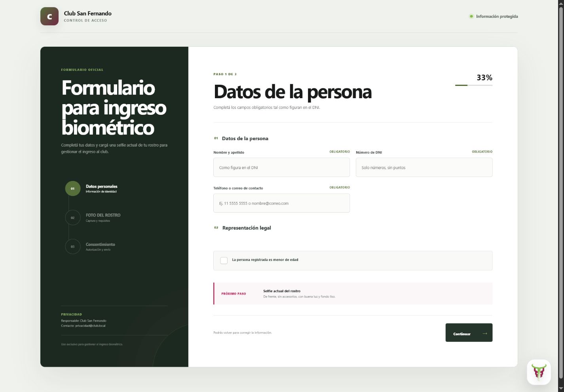This screenshot has height=392, width=564.
Task: Click the Representación legal section heading
Action: coord(247,228)
